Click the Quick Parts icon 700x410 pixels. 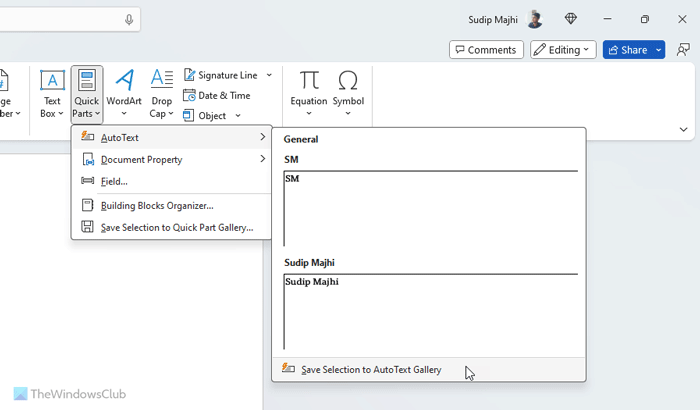tap(87, 82)
